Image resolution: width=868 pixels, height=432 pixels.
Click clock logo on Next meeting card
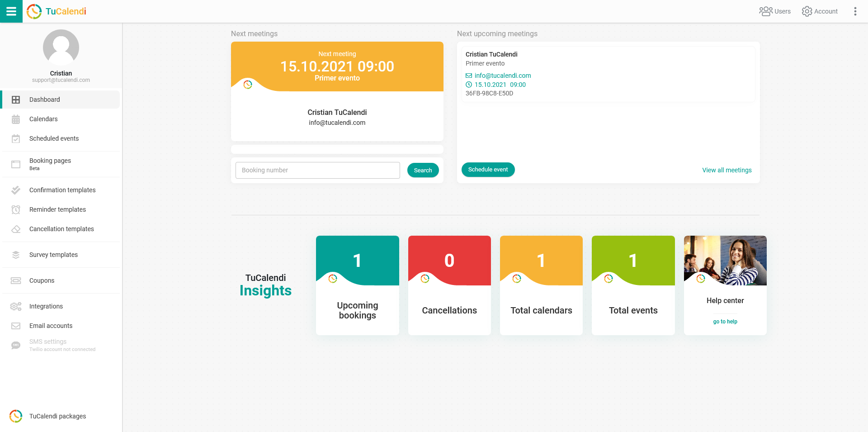pyautogui.click(x=248, y=85)
